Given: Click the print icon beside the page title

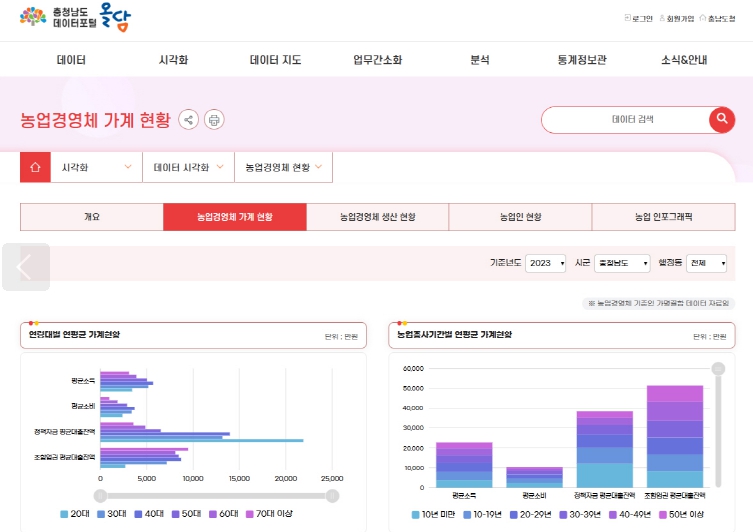Looking at the screenshot, I should tap(214, 120).
